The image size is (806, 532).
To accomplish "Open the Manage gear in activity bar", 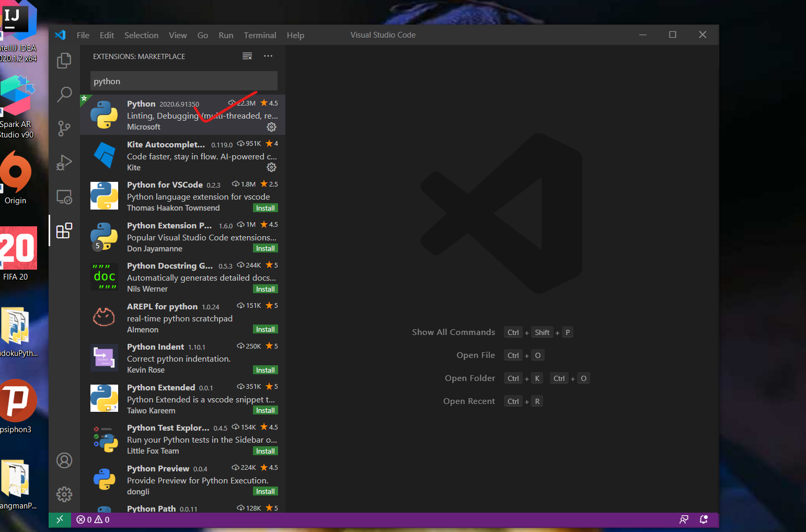I will (64, 494).
